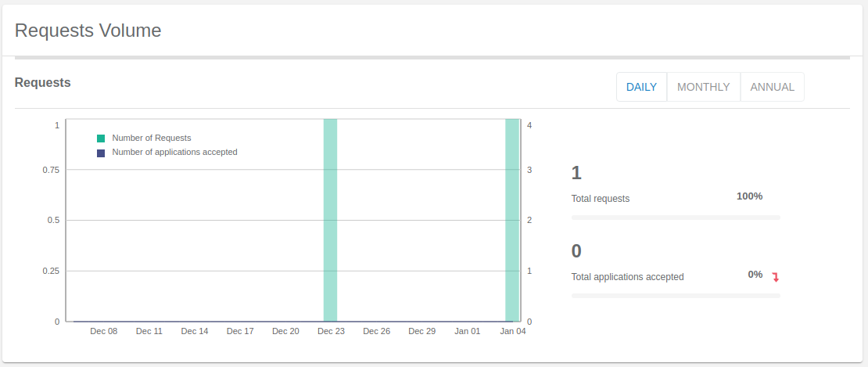868x367 pixels.
Task: Click the 2 right axis value
Action: coord(529,221)
